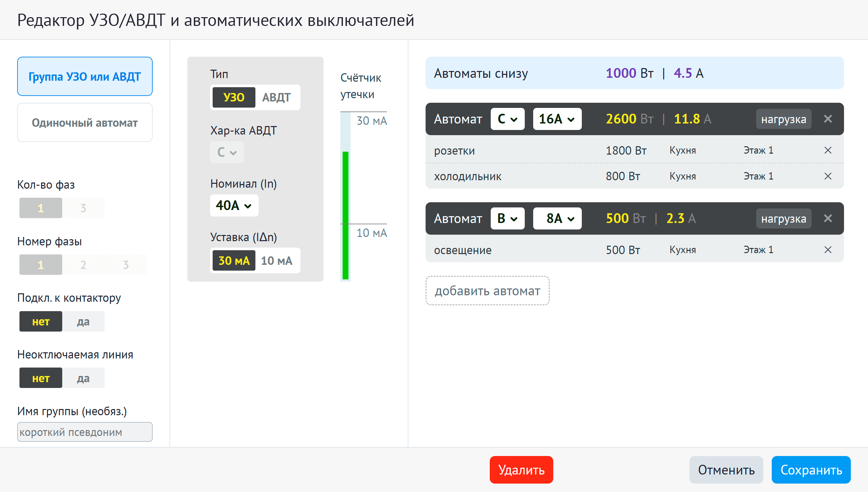Click the Автоматы снизу summary header
Viewport: 868px width, 492px height.
[x=635, y=73]
